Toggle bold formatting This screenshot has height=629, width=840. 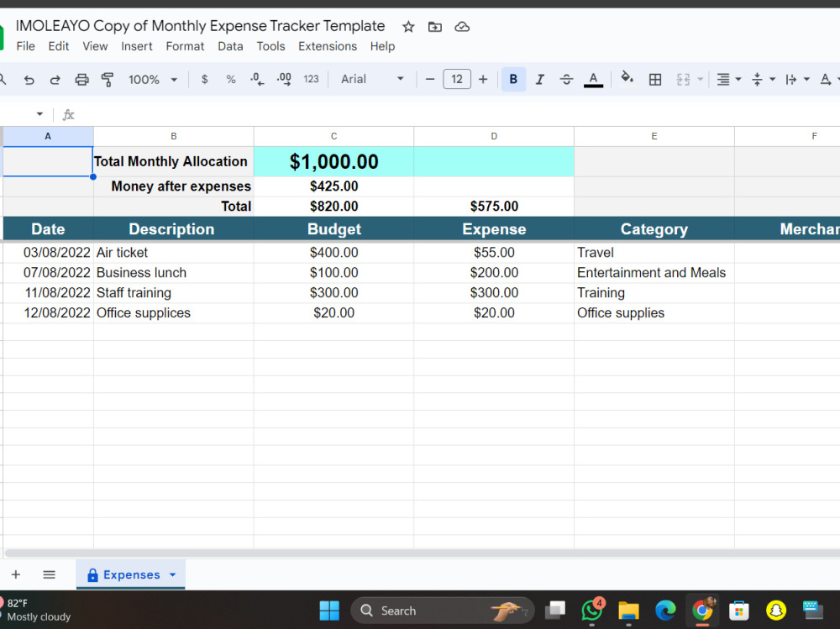pos(513,79)
